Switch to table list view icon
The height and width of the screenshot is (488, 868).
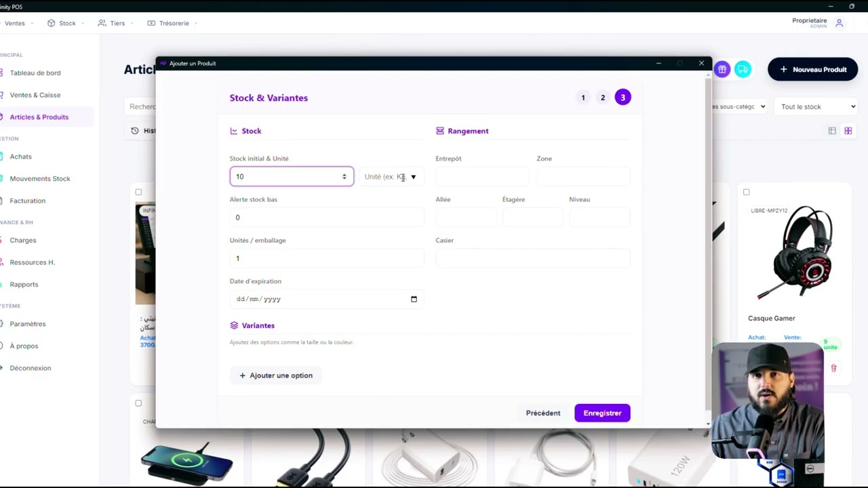point(832,131)
